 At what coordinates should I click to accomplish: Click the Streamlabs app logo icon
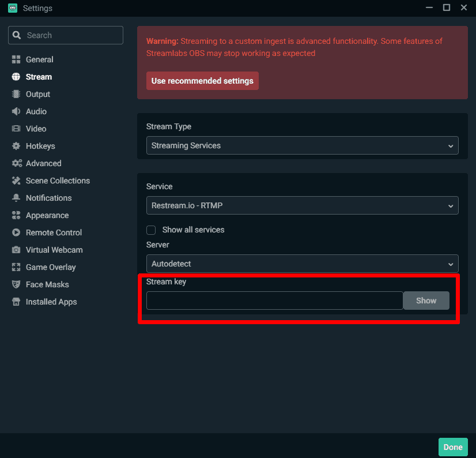click(x=13, y=8)
